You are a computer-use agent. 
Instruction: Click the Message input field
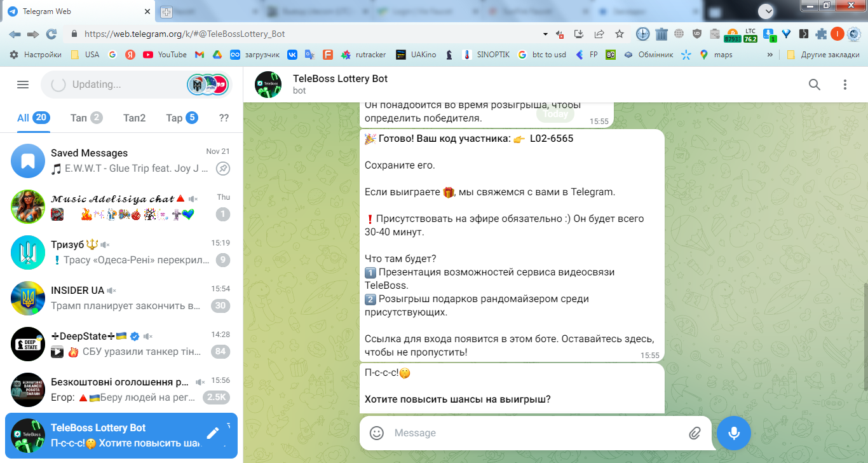(x=536, y=433)
